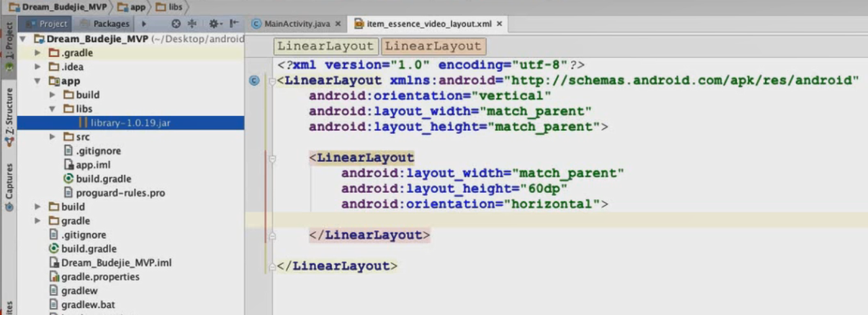The image size is (868, 315).
Task: Fold the root LinearLayout code block
Action: point(272,81)
